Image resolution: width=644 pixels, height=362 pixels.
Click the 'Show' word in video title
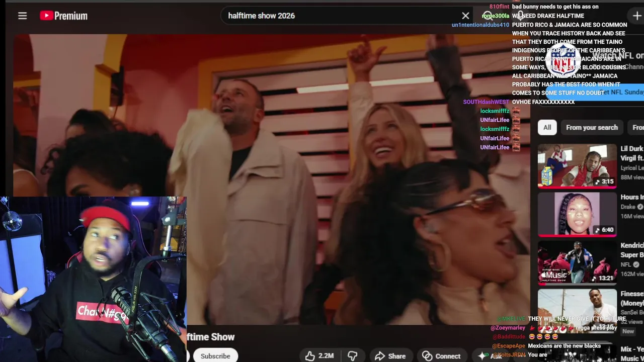pos(223,337)
